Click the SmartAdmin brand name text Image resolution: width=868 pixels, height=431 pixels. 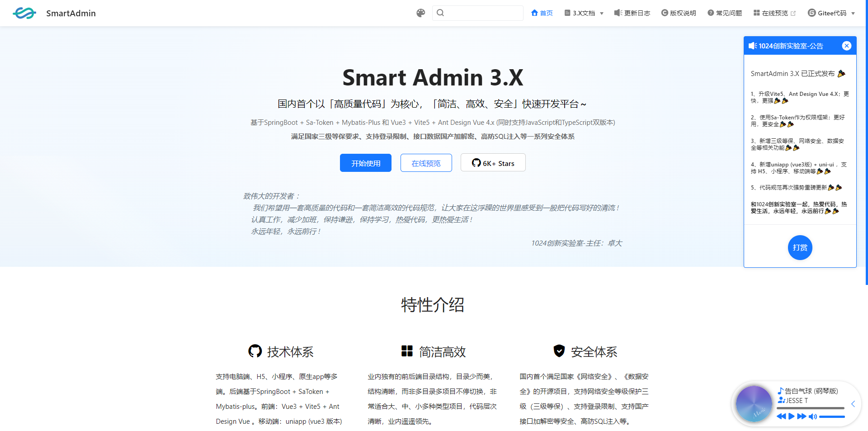click(x=71, y=13)
